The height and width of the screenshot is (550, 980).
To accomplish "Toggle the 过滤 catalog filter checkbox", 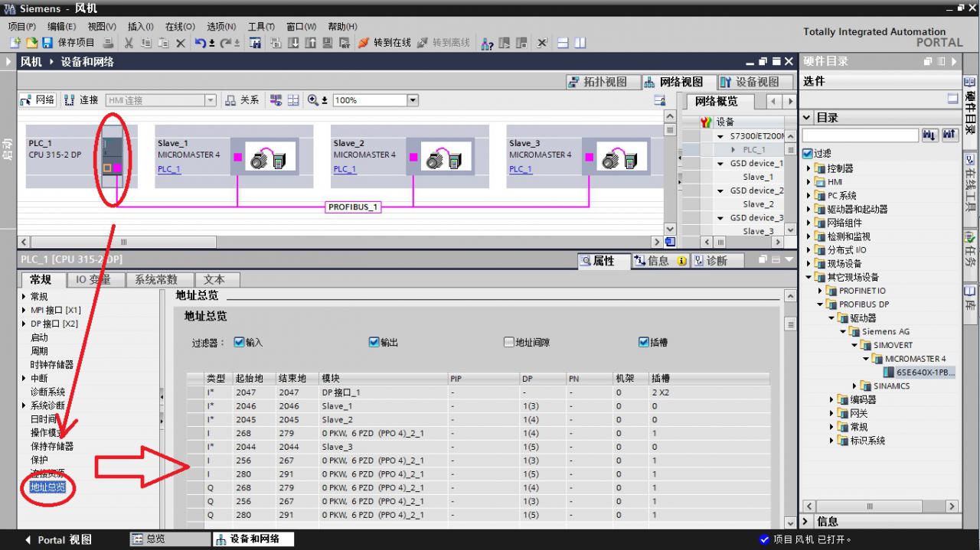I will point(807,154).
